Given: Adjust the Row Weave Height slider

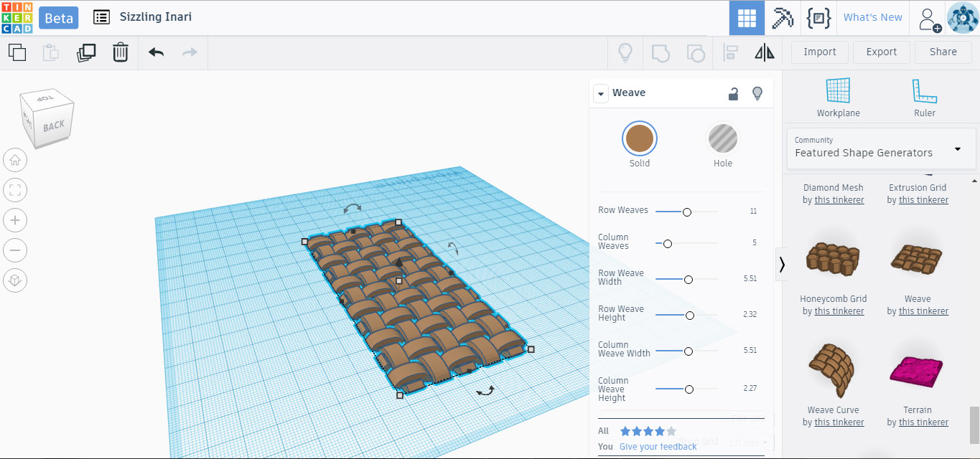Looking at the screenshot, I should click(689, 316).
